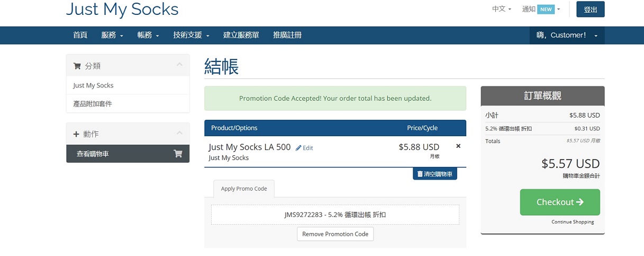This screenshot has width=644, height=256.
Task: Collapse the 動作 sidebar panel
Action: 179,133
